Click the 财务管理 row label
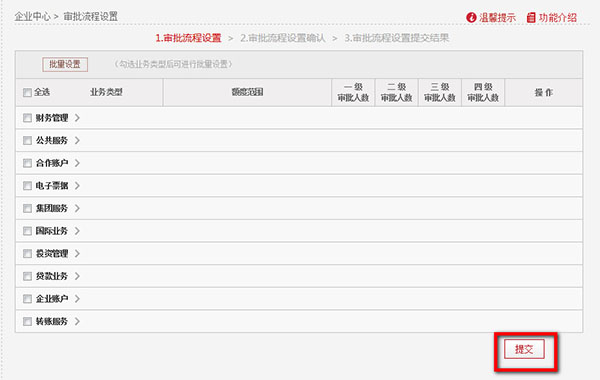600x380 pixels. pyautogui.click(x=52, y=118)
